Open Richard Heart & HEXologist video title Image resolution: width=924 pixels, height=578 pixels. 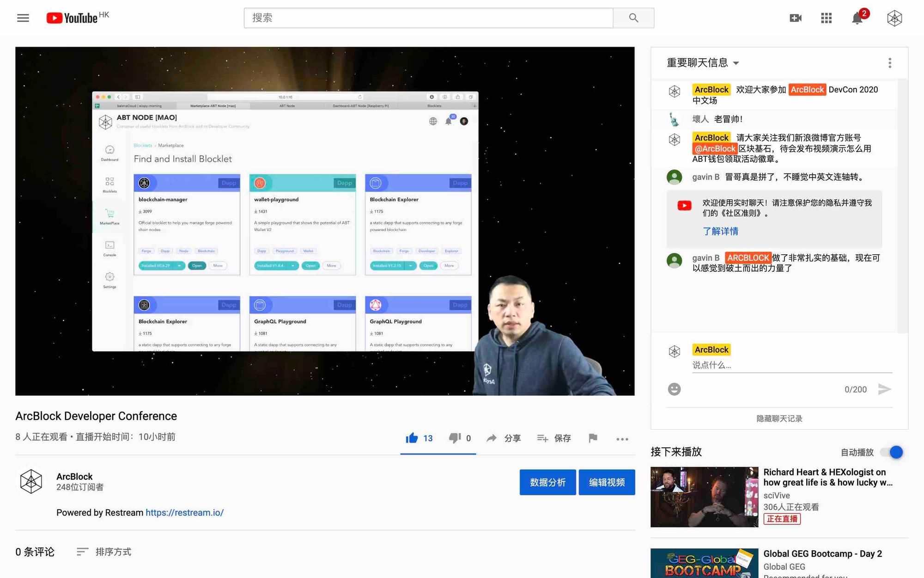[x=828, y=477]
